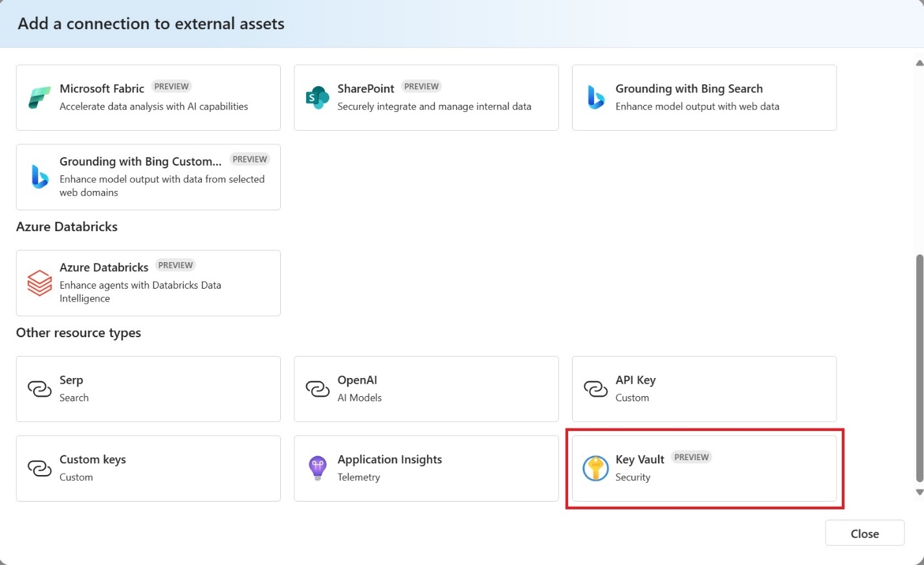The image size is (924, 565).
Task: Select the Key Vault connection card
Action: [703, 468]
